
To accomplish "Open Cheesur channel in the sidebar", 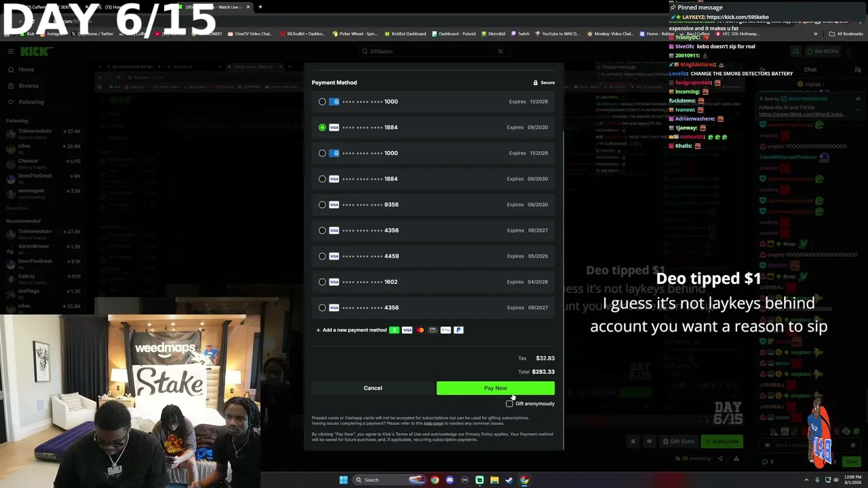I will (43, 163).
